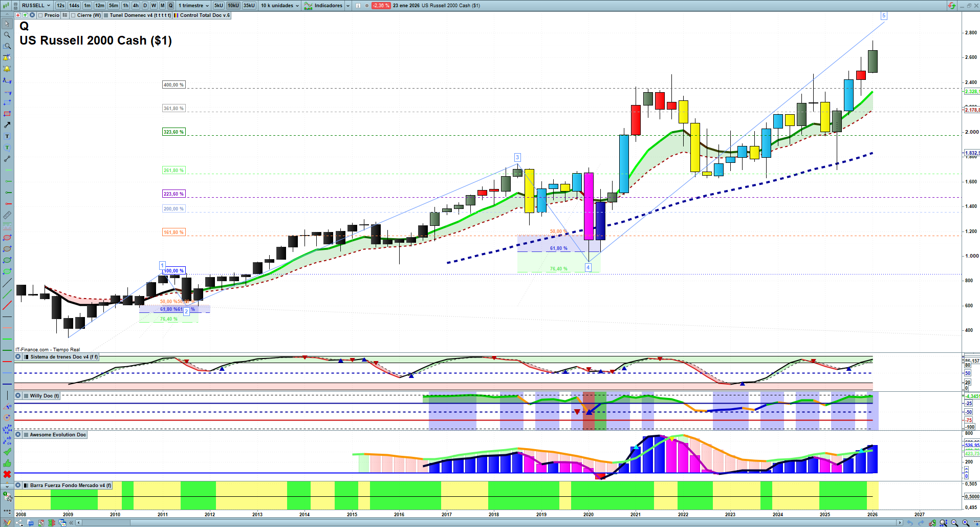Select the ruler measurement tool
980x527 pixels.
7,215
